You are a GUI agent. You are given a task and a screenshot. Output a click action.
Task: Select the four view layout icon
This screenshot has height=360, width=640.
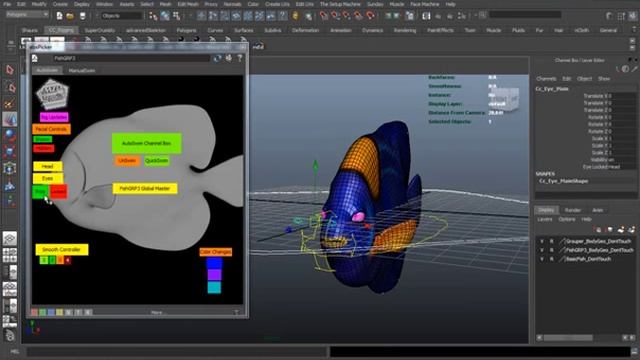click(10, 255)
